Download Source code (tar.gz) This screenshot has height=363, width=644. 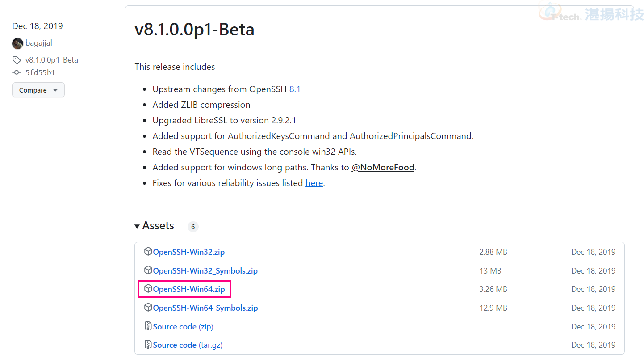click(188, 345)
